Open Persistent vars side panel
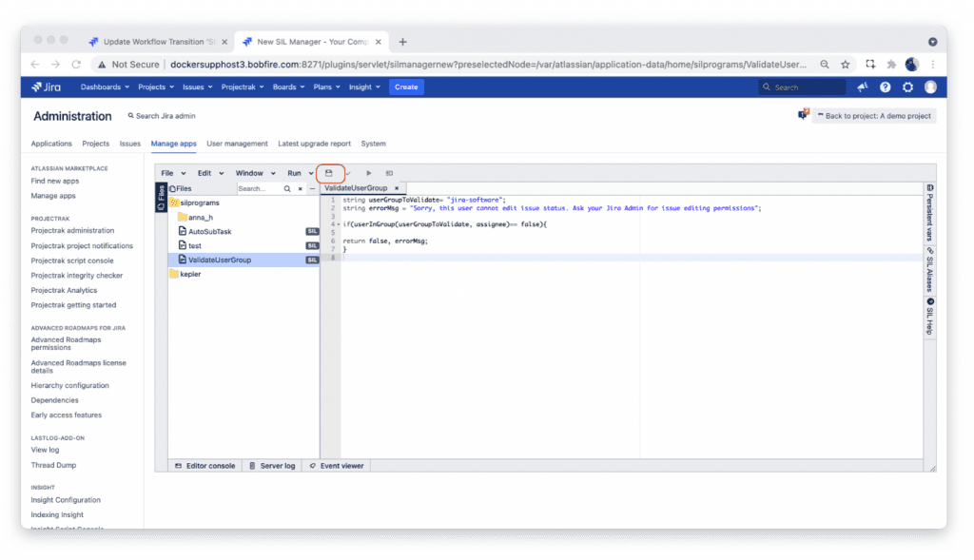The width and height of the screenshot is (974, 560). click(x=930, y=212)
